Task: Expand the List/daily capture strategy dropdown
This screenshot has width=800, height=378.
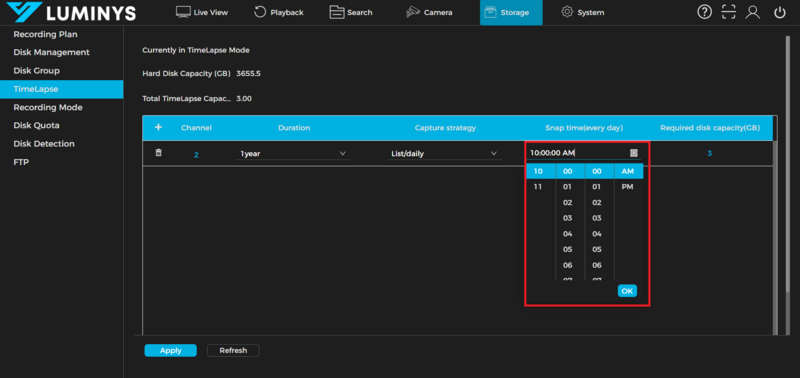Action: tap(444, 153)
